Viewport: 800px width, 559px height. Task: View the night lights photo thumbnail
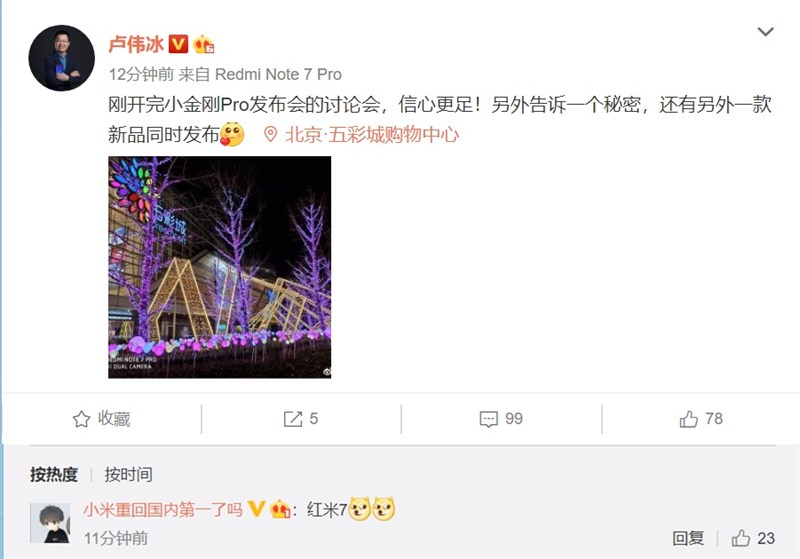click(219, 267)
